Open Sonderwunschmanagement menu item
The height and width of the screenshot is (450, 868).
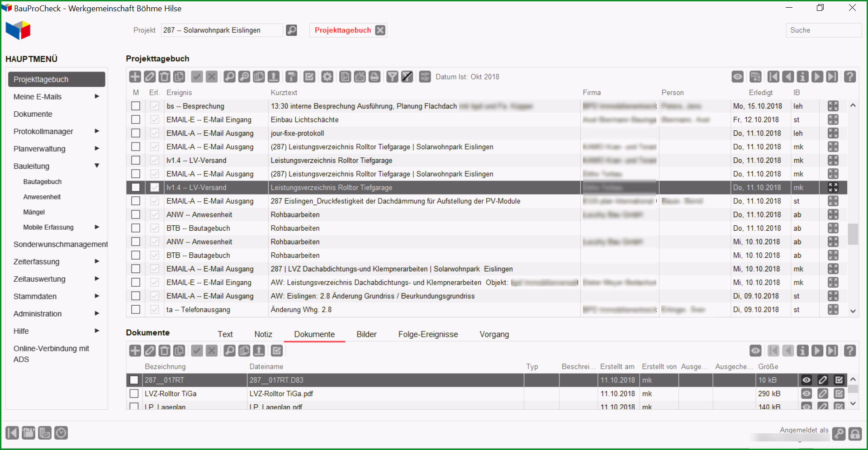click(x=61, y=244)
